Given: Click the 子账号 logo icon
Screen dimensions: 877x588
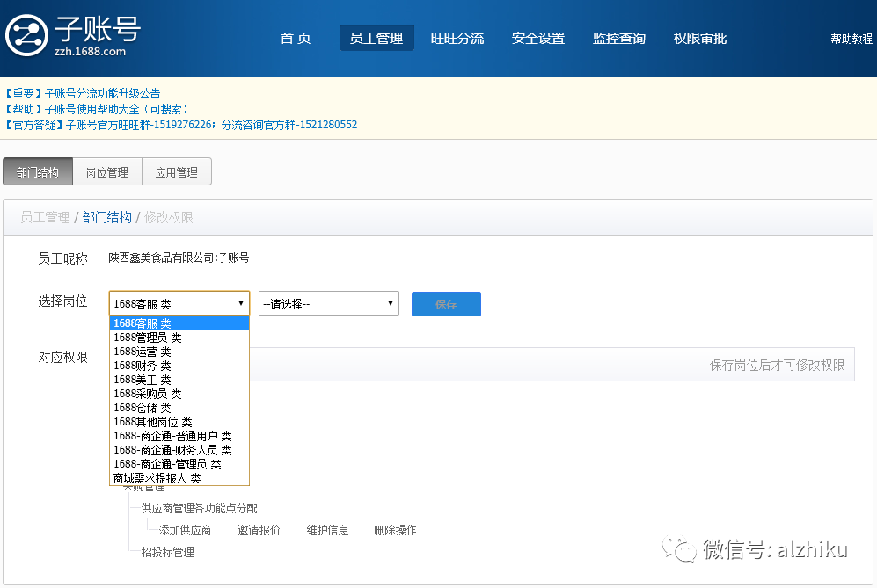Looking at the screenshot, I should tap(26, 36).
